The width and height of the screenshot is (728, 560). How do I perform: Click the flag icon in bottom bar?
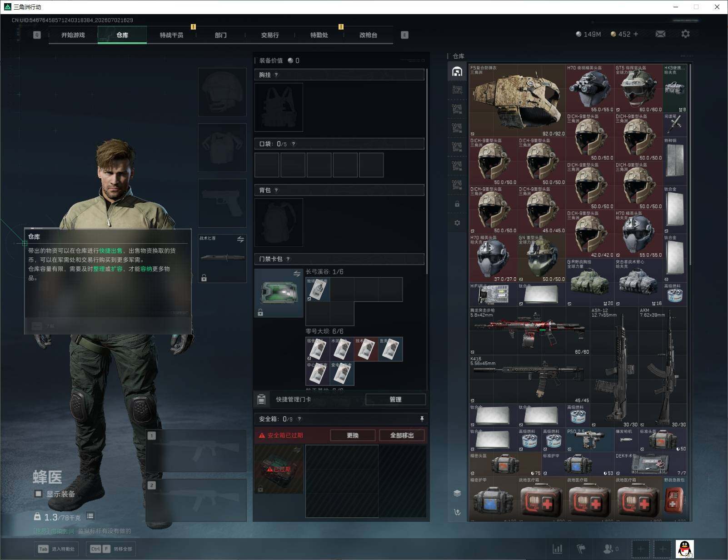(581, 549)
